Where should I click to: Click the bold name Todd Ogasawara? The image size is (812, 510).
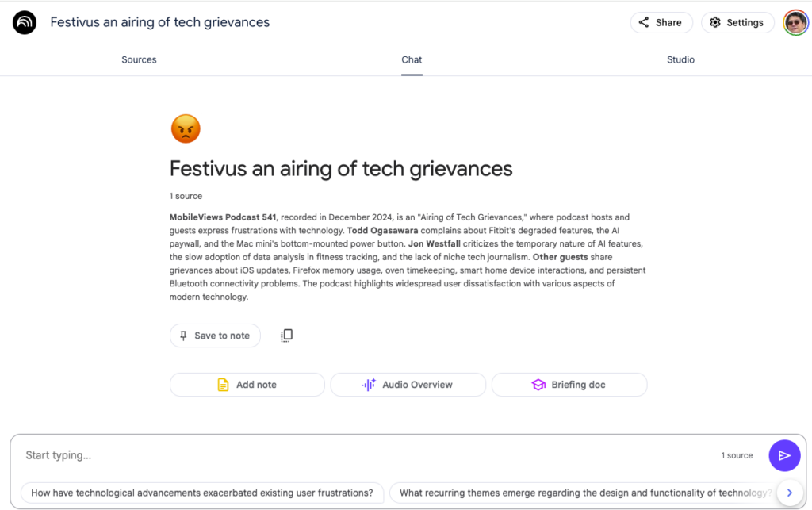coord(382,230)
